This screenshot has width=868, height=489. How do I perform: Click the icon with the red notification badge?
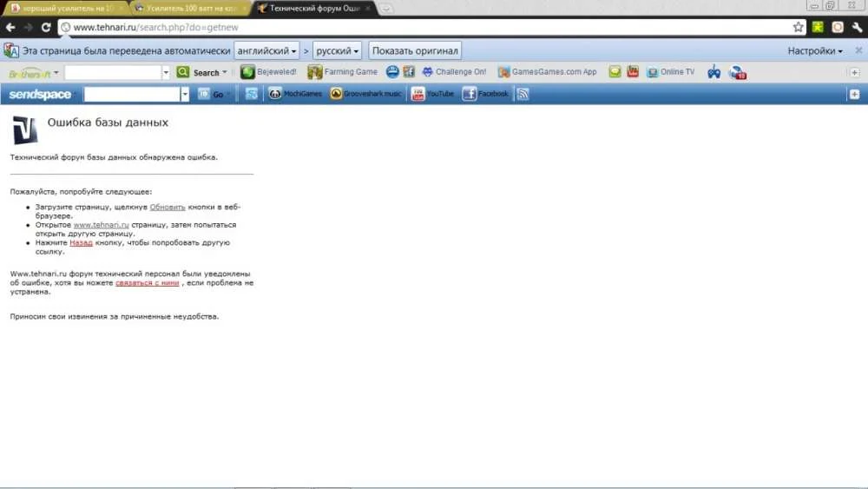(x=738, y=73)
